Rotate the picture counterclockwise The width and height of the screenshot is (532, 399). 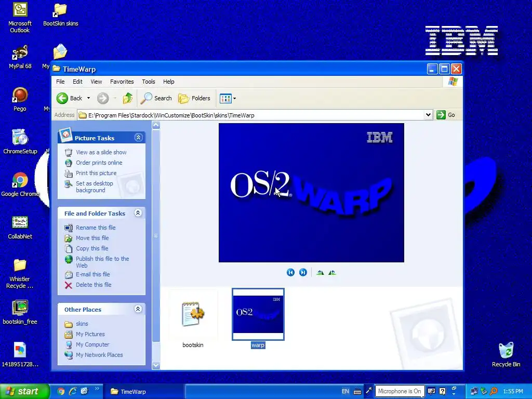(x=332, y=272)
